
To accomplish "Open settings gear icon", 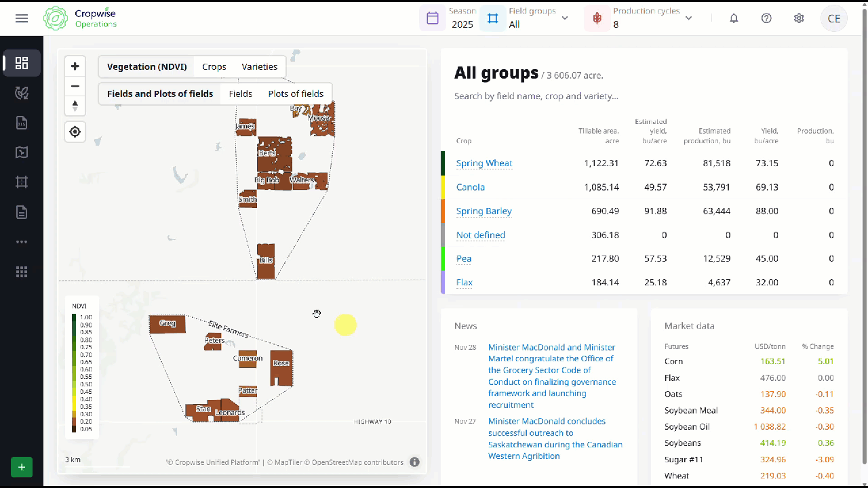I will pos(799,18).
